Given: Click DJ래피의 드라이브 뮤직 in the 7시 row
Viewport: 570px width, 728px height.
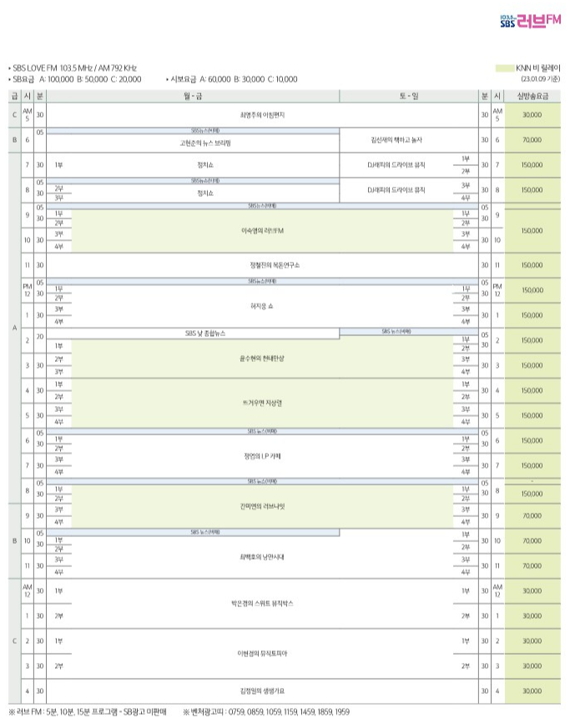Looking at the screenshot, I should pyautogui.click(x=396, y=165).
